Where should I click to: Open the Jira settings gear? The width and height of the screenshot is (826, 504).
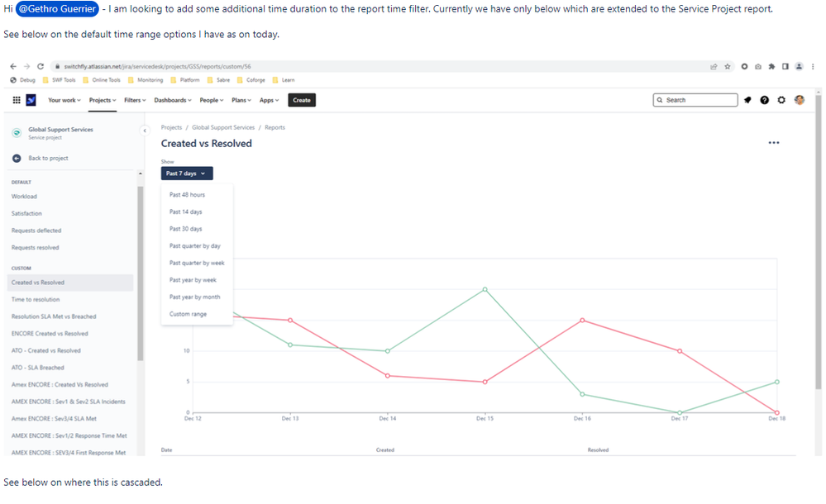coord(781,100)
